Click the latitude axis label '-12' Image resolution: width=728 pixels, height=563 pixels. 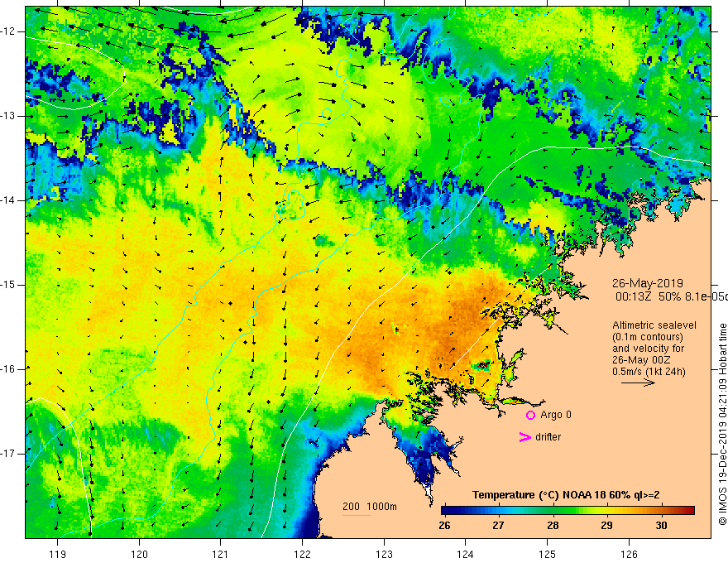[8, 31]
